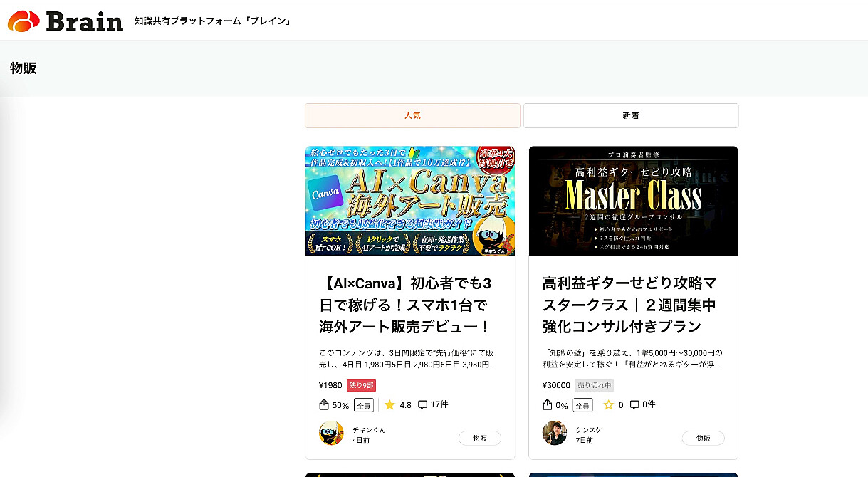868x477 pixels.
Task: Click the share icon beside 0%
Action: (548, 404)
